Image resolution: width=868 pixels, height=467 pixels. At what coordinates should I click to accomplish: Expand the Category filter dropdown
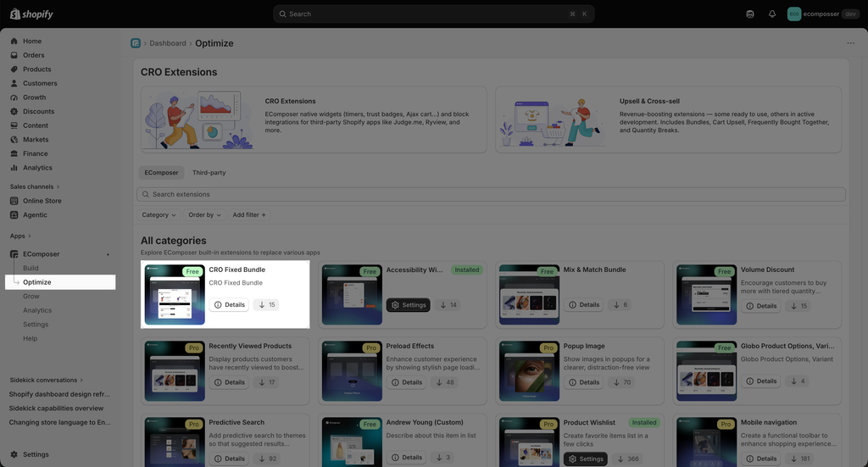pyautogui.click(x=159, y=214)
